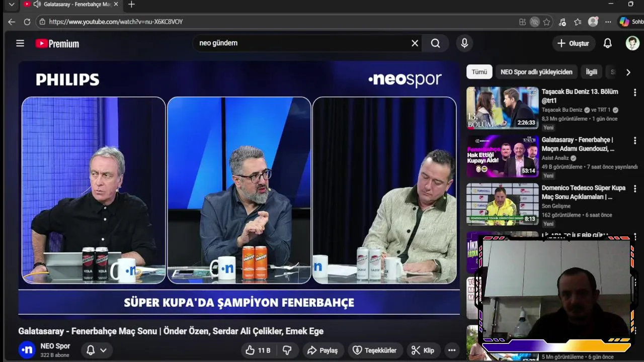Viewport: 644px width, 362px height.
Task: Open the YouTube account avatar menu
Action: coord(632,43)
